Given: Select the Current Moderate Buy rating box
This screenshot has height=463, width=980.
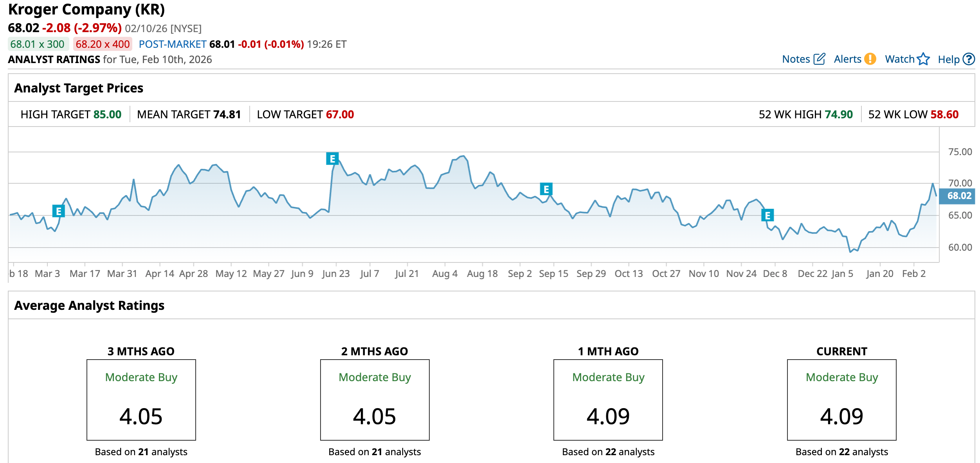Looking at the screenshot, I should 841,400.
